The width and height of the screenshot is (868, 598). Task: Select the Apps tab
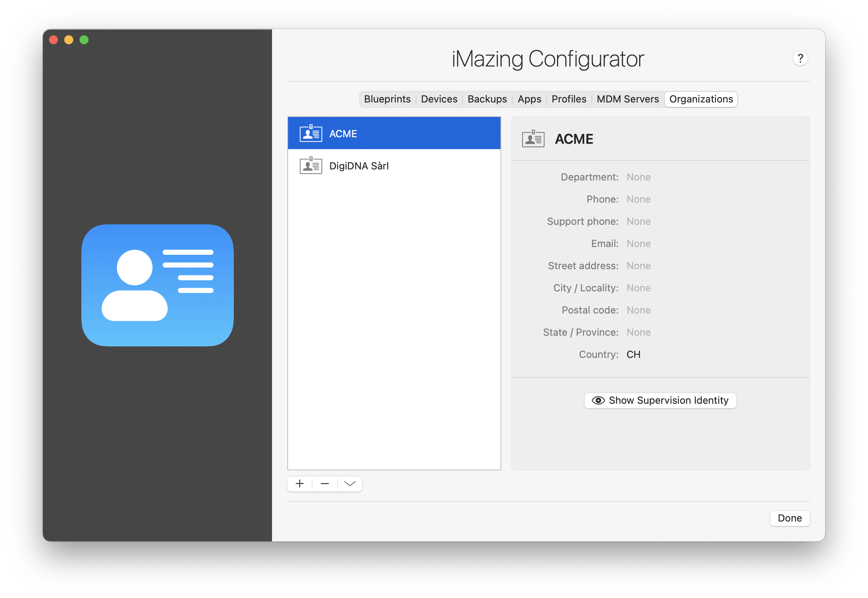pyautogui.click(x=529, y=99)
